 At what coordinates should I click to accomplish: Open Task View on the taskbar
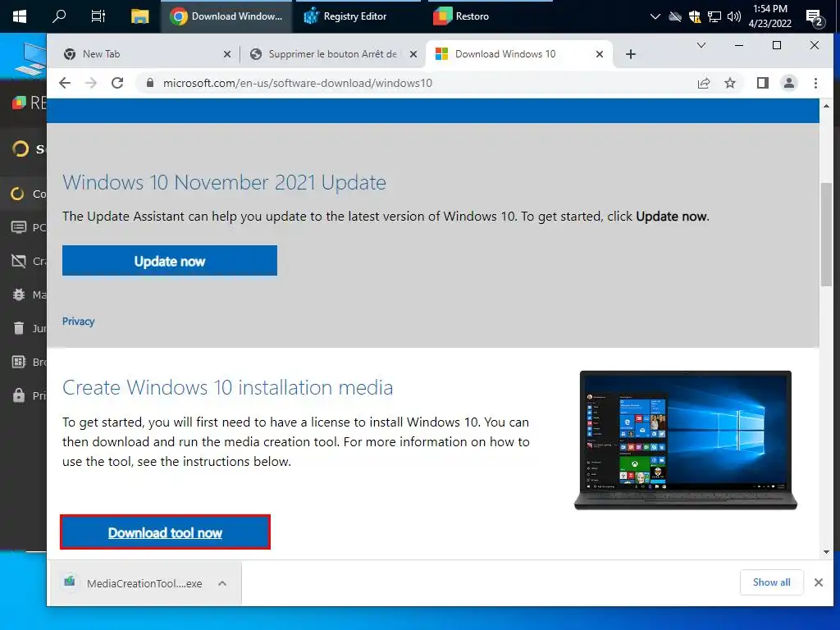[x=98, y=16]
